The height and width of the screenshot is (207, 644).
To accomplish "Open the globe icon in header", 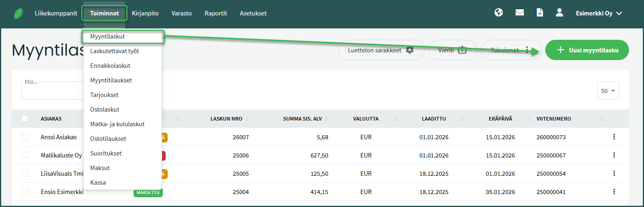I will point(499,13).
